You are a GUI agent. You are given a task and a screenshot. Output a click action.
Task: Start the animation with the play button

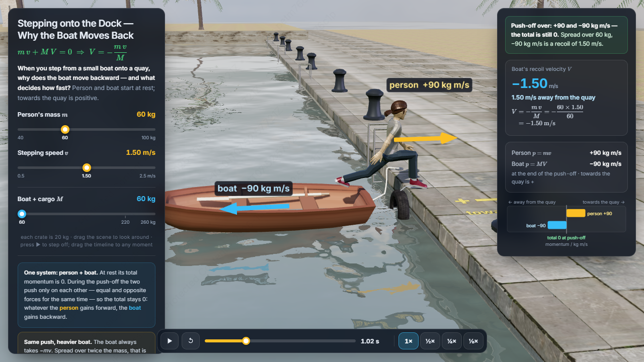coord(170,341)
